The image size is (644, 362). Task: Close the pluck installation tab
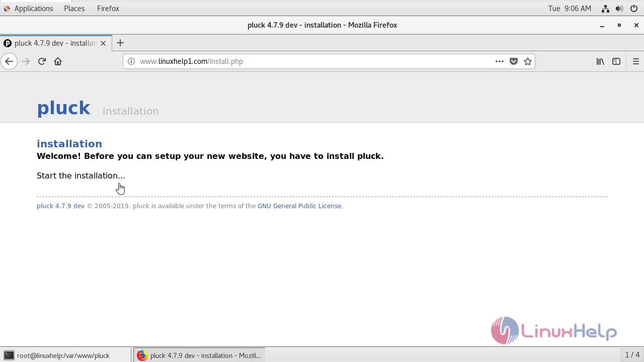103,43
